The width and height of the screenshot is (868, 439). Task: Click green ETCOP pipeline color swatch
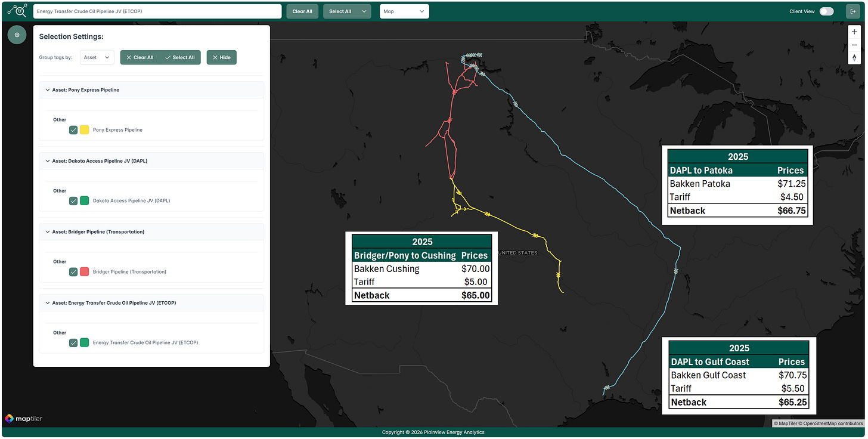[85, 342]
